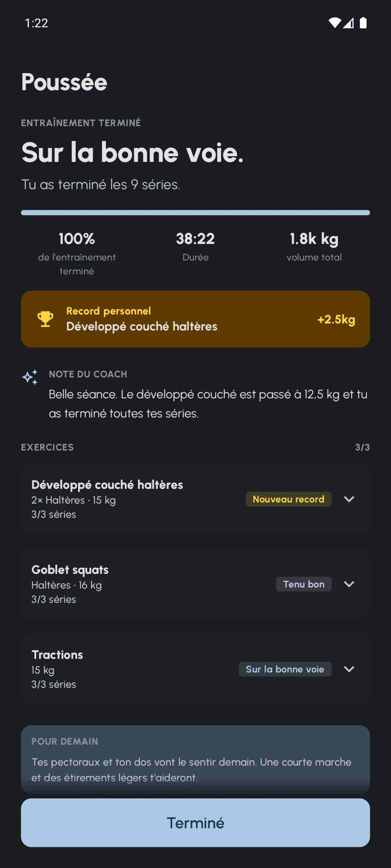Select the 1.8k kg volume total stat
This screenshot has height=868, width=391.
coord(314,247)
